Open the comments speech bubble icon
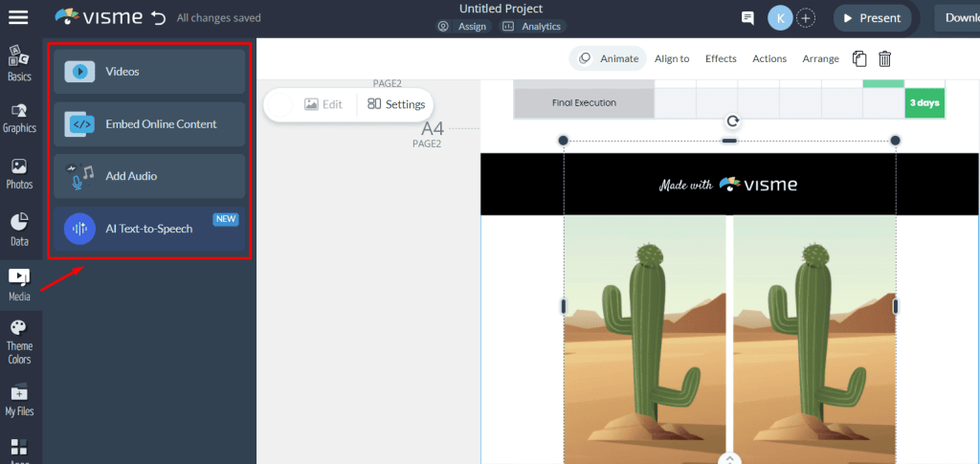 click(x=748, y=18)
